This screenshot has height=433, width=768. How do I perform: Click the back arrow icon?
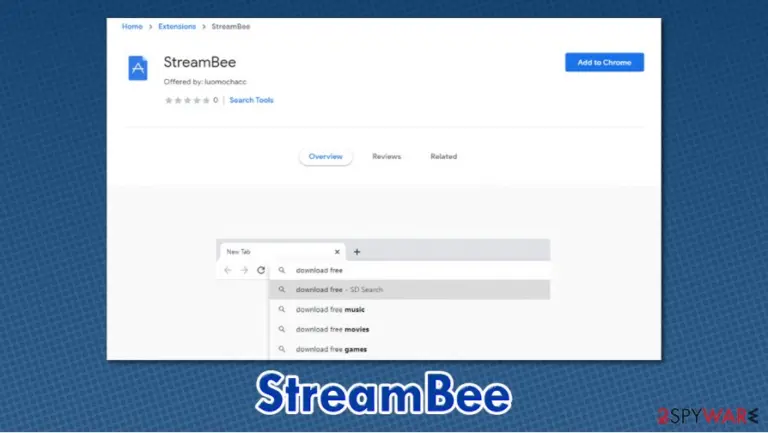[228, 270]
